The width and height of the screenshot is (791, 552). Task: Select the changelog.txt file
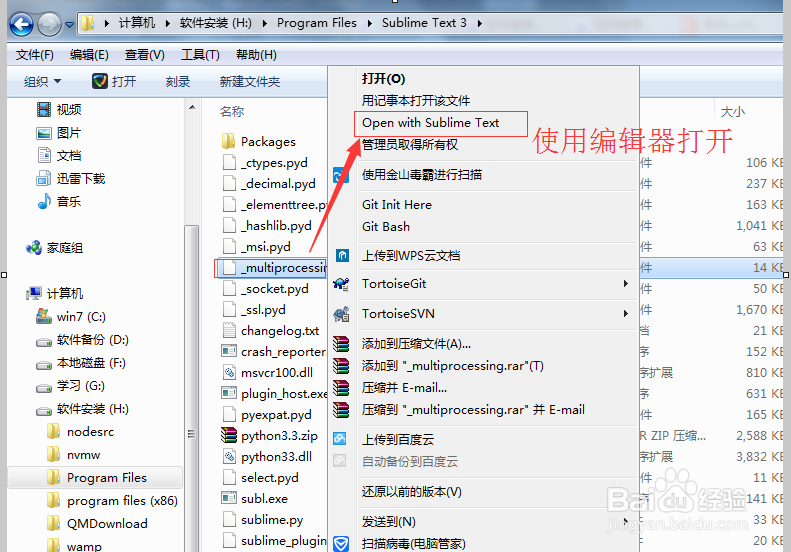tap(270, 330)
